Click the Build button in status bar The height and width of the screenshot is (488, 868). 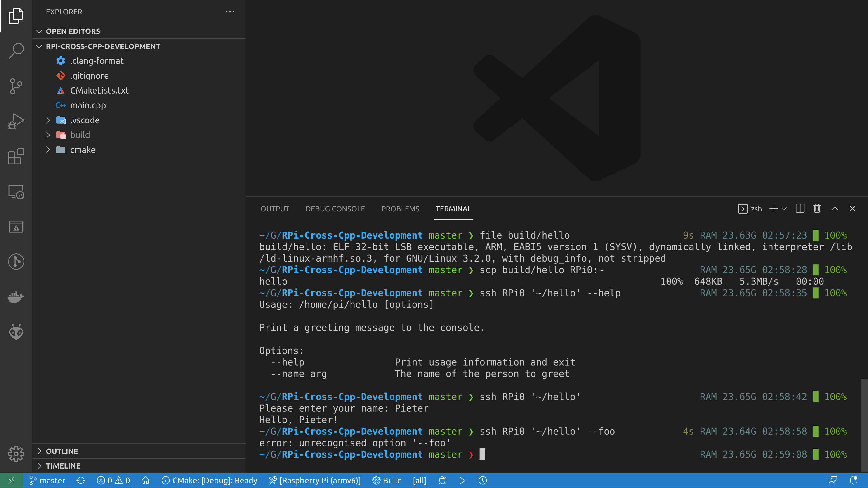tap(387, 480)
